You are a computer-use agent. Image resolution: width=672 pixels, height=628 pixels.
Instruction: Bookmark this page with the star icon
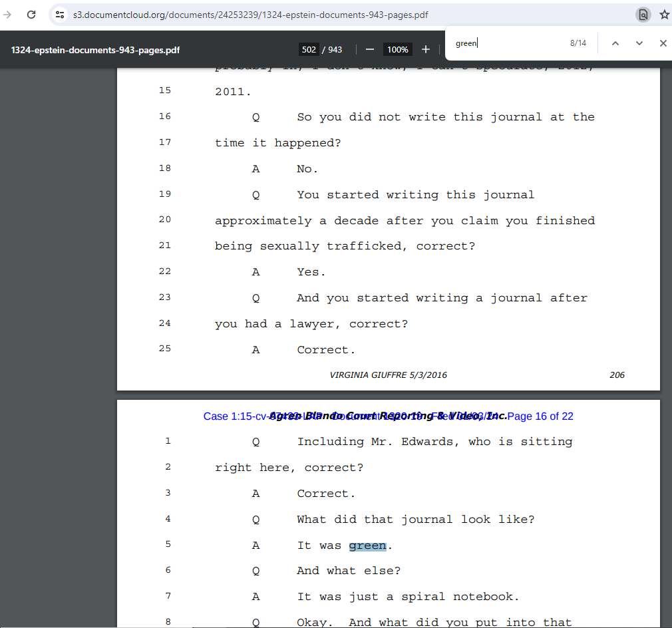pos(664,15)
